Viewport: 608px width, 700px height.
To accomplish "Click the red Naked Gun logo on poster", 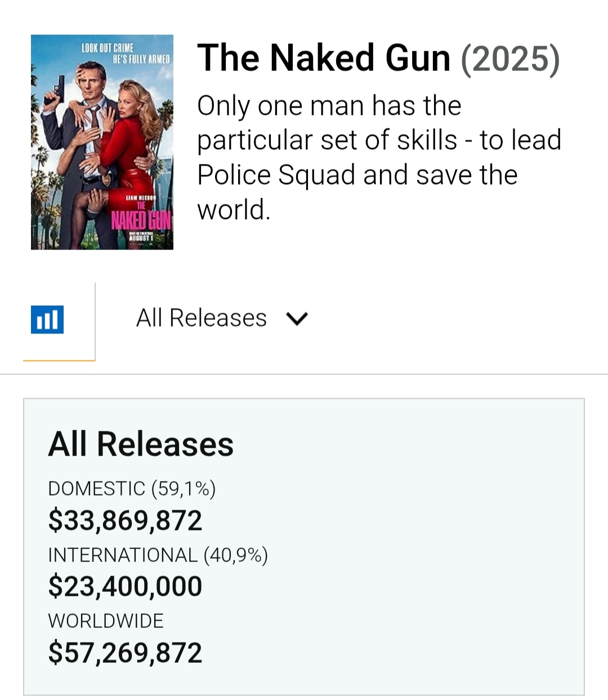I will tap(141, 220).
